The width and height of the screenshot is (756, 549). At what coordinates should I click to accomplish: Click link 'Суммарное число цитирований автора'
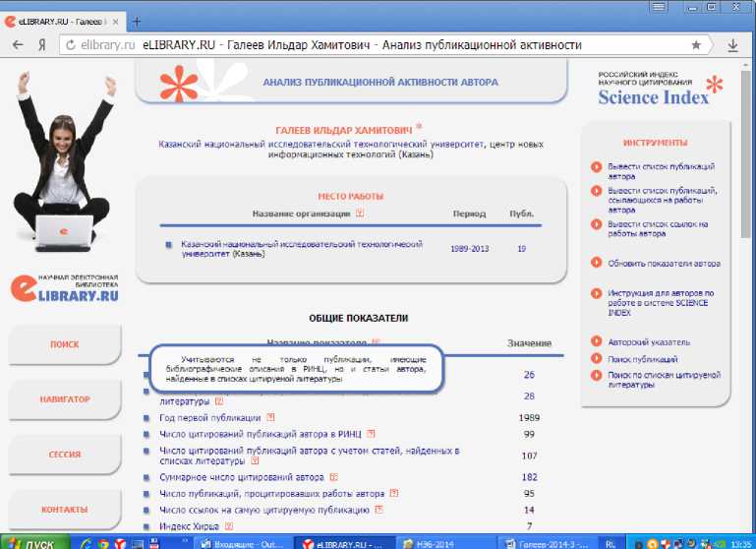click(242, 477)
